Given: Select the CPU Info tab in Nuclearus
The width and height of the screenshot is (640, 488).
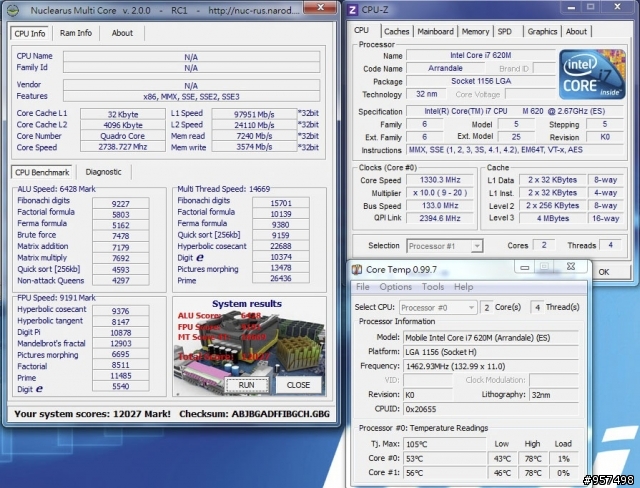Looking at the screenshot, I should (30, 33).
